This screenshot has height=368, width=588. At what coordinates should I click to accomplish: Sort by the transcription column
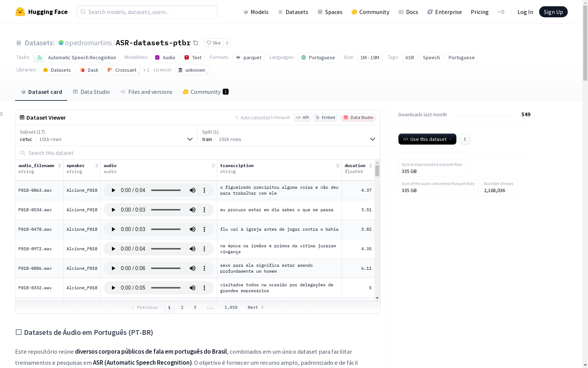click(338, 166)
